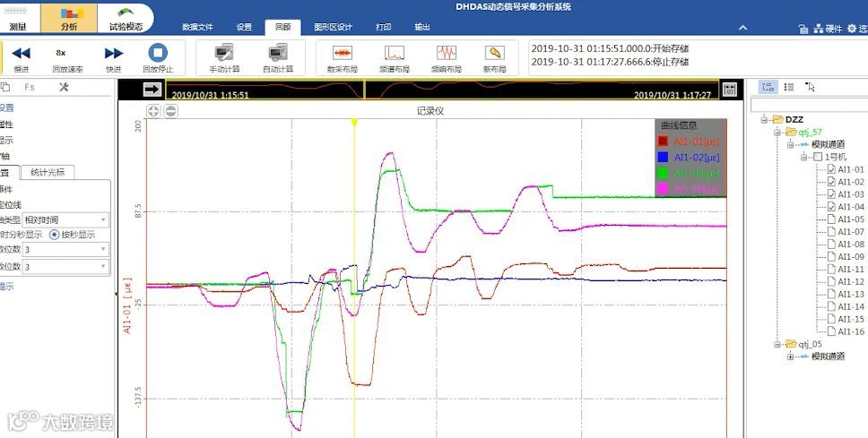This screenshot has height=438, width=868.
Task: Open the first decimal places dropdown showing 3
Action: (65, 249)
